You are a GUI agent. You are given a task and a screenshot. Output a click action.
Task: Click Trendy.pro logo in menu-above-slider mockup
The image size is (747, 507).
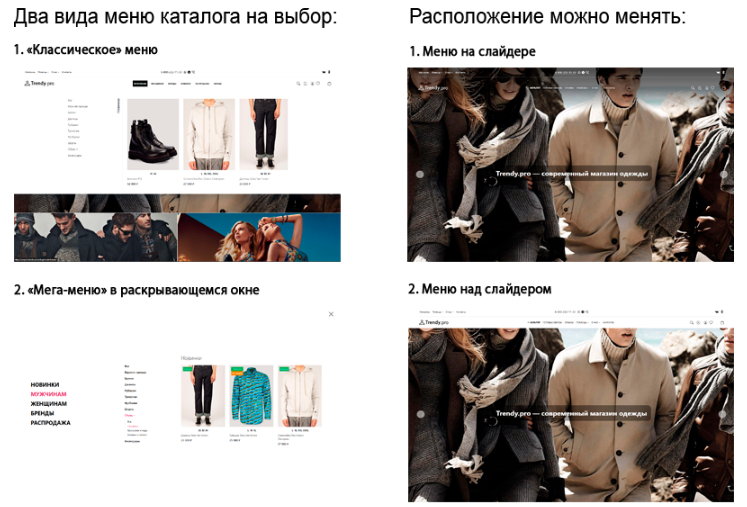[434, 323]
